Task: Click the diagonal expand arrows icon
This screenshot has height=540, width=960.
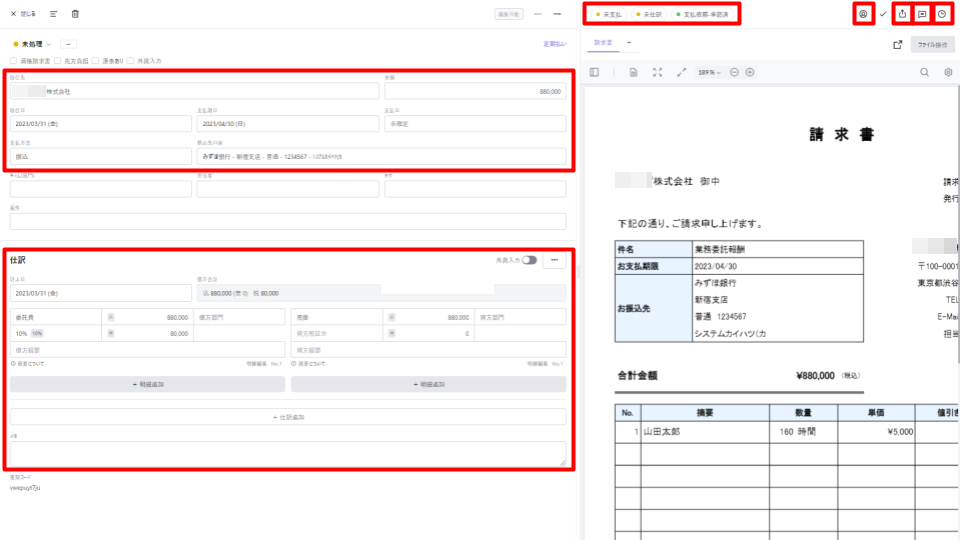Action: click(x=681, y=72)
